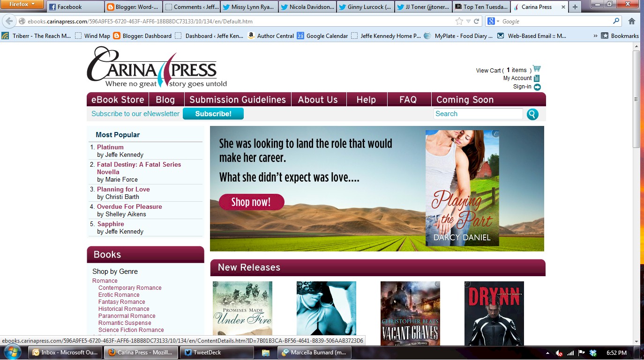Show more bookmarks with chevron
The height and width of the screenshot is (360, 644).
coord(595,36)
